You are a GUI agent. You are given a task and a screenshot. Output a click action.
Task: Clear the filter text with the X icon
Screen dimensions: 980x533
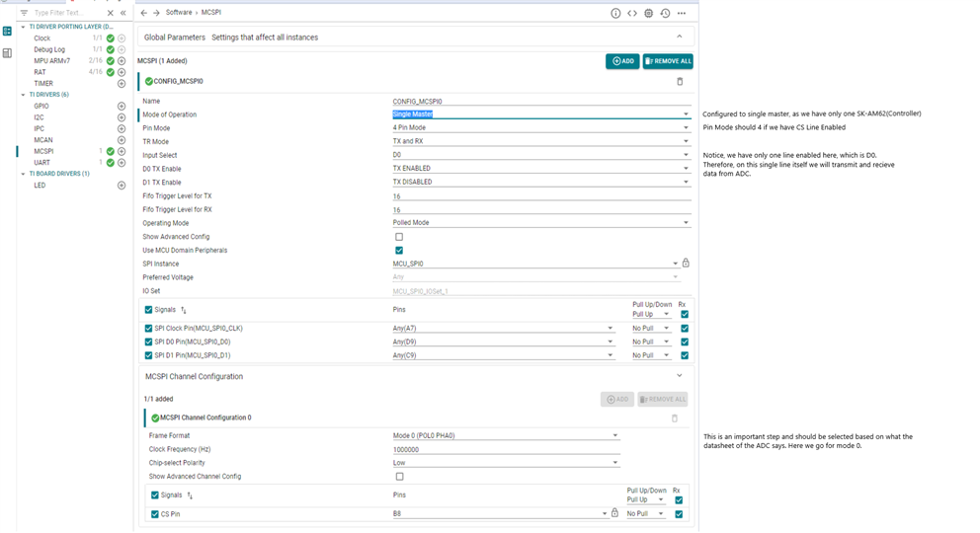(111, 13)
